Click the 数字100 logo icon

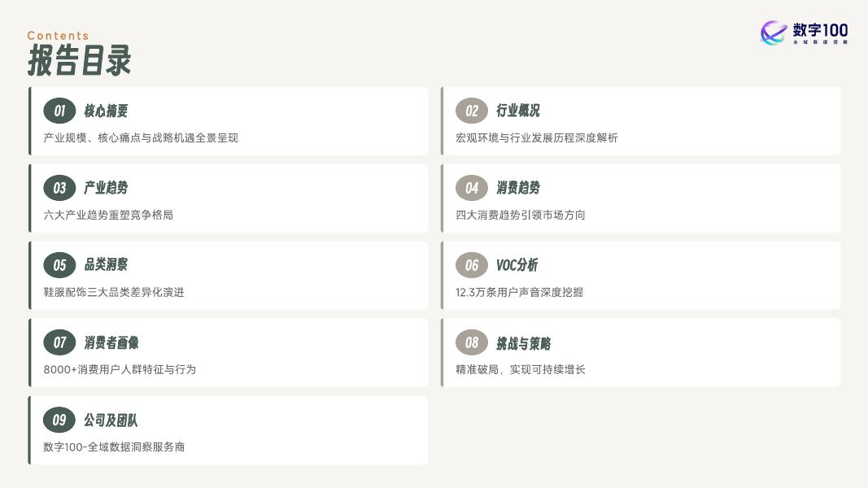774,33
